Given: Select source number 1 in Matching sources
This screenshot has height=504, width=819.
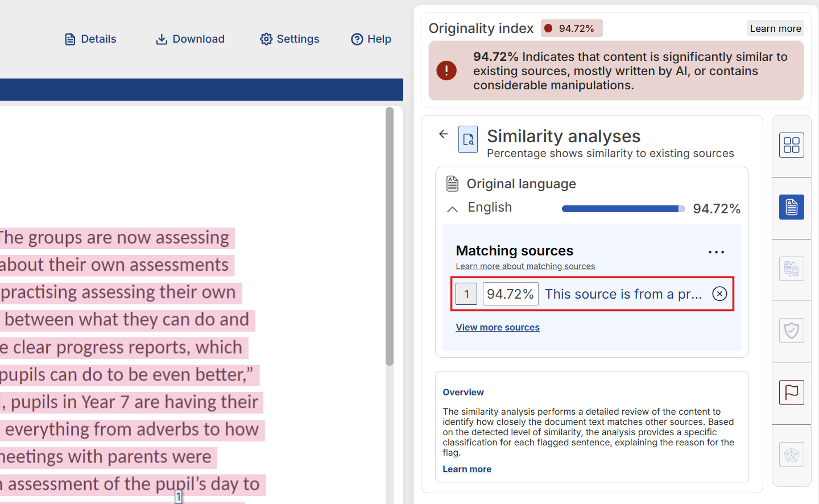Looking at the screenshot, I should tap(466, 294).
